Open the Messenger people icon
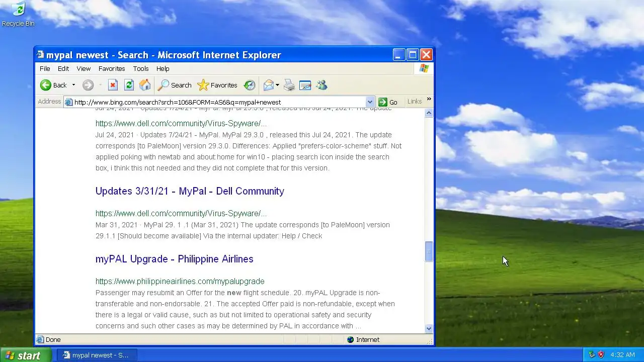Image resolution: width=644 pixels, height=362 pixels. click(322, 85)
